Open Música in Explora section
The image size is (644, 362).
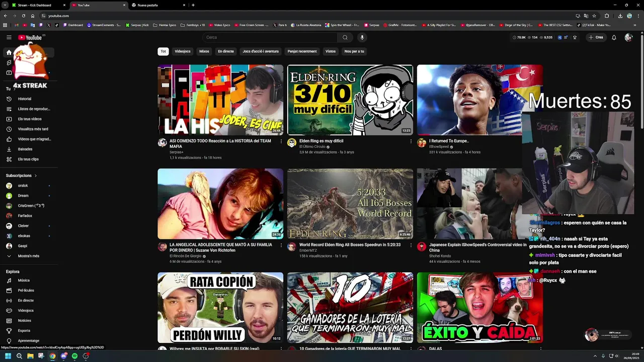tap(29, 280)
